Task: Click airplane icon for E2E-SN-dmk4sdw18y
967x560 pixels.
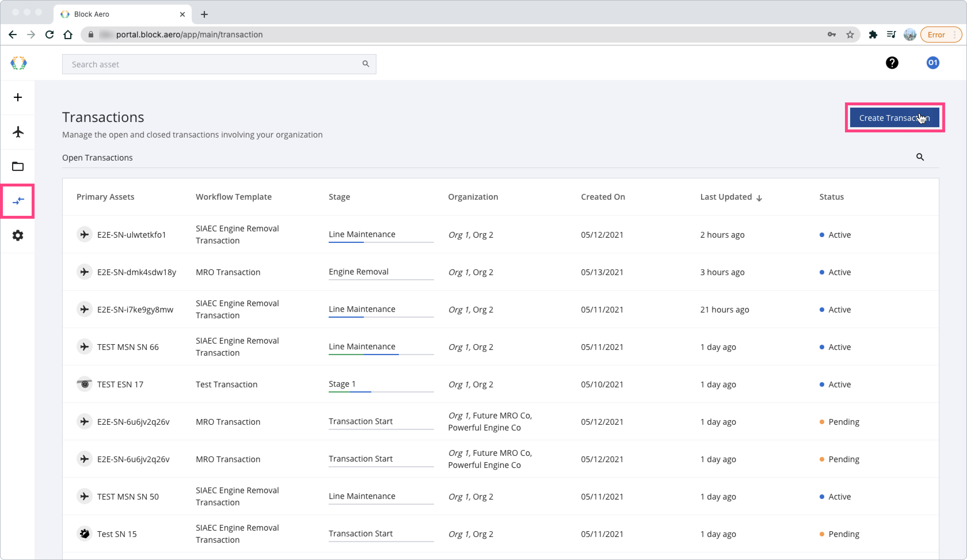Action: tap(84, 272)
